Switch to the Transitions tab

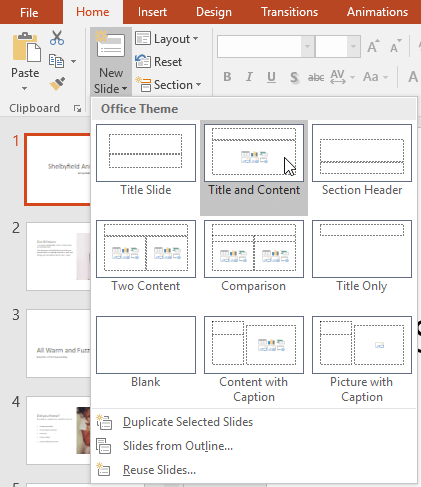pos(289,12)
